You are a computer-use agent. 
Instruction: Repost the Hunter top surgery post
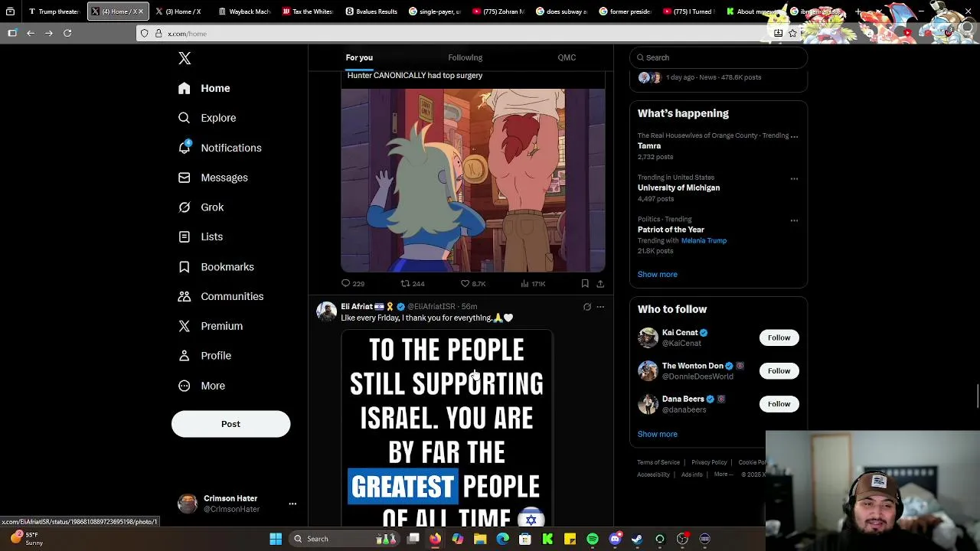[x=413, y=284]
